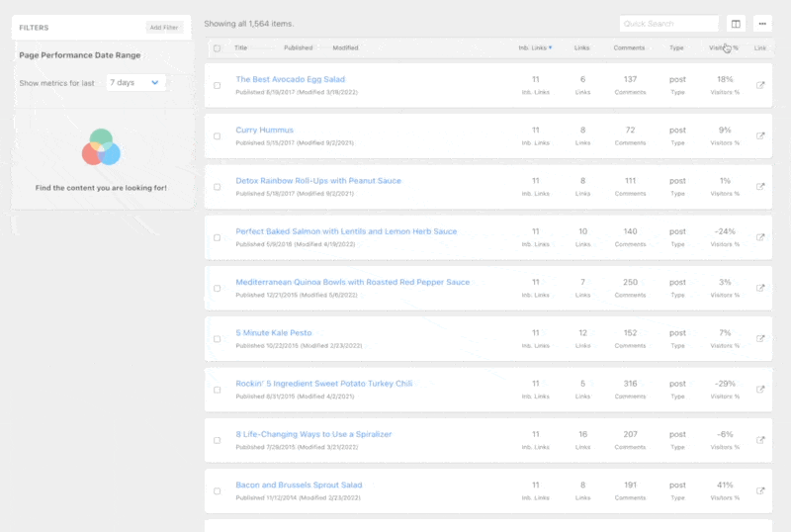
Task: Check the Curry Hummus row
Action: tap(217, 136)
